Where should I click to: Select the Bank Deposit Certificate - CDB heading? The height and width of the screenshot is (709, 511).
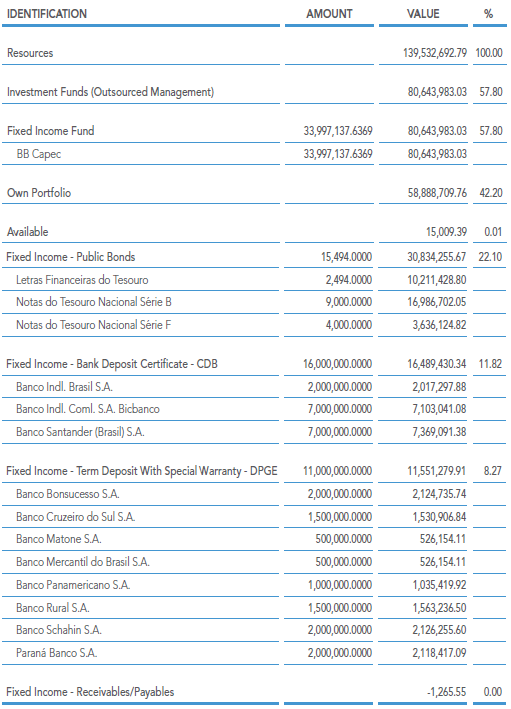point(112,364)
